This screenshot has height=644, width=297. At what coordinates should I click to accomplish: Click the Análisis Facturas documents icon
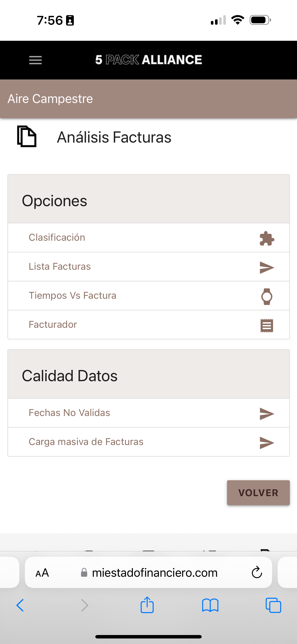tap(27, 137)
